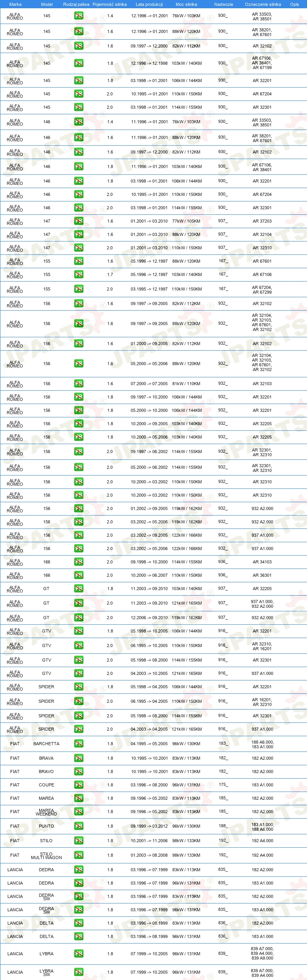This screenshot has height=980, width=307.
Task: Select body code 183_
Action: click(x=223, y=744)
